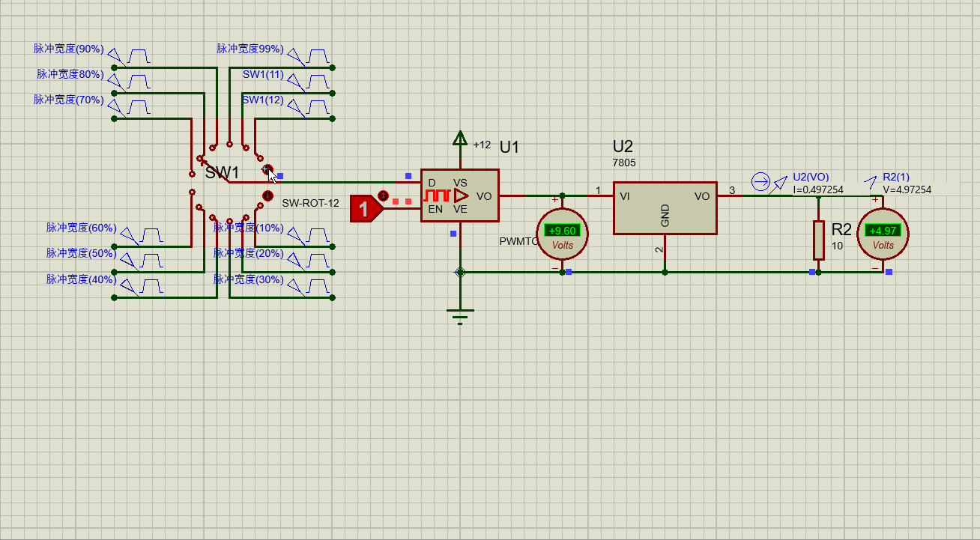The height and width of the screenshot is (540, 980).
Task: Select the U1 PWM driver component body
Action: pyautogui.click(x=459, y=195)
